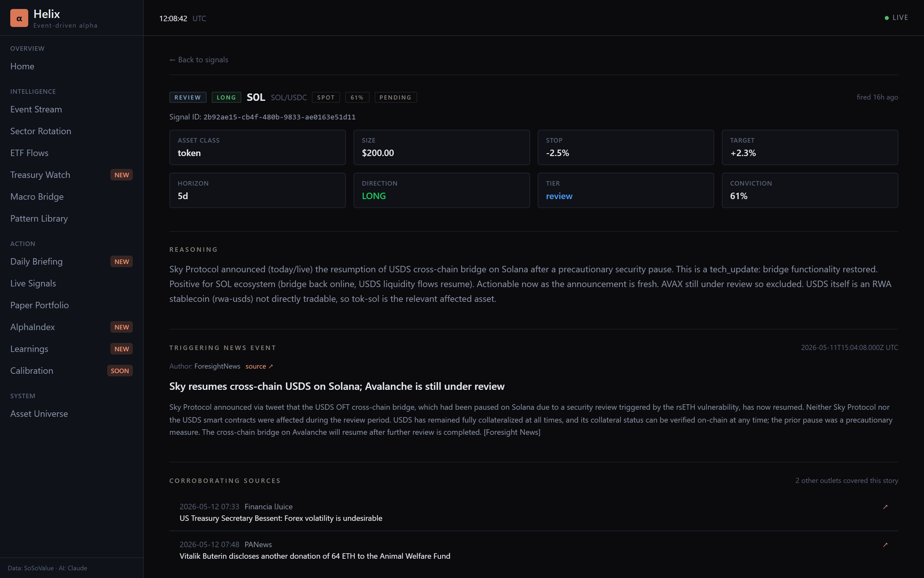Click the Conviction 61% card

810,190
